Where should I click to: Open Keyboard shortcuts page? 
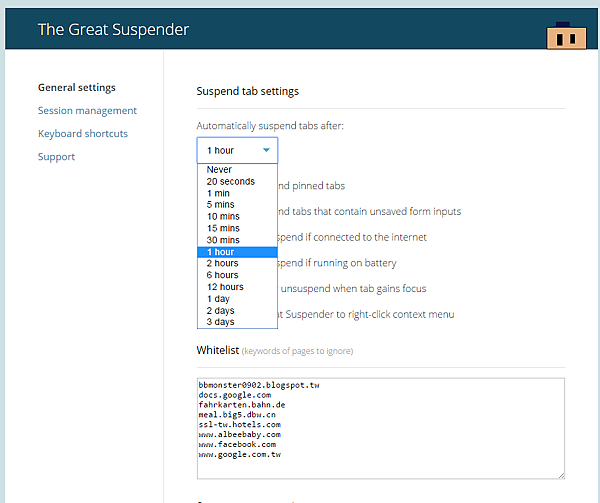click(83, 134)
